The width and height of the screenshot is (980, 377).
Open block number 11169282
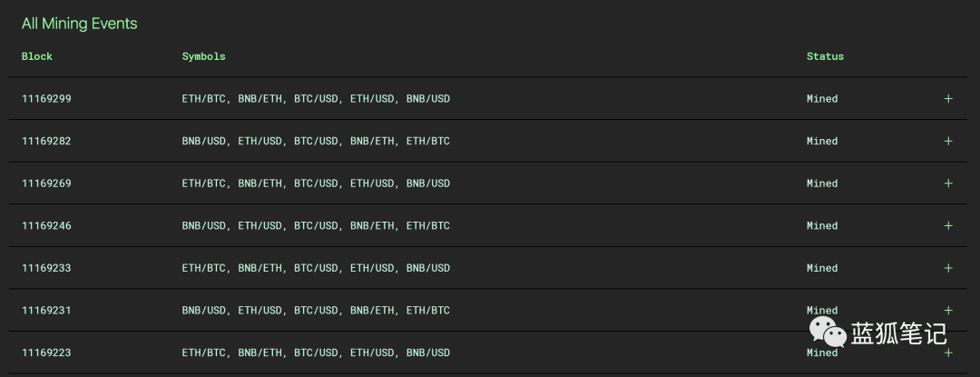point(46,142)
